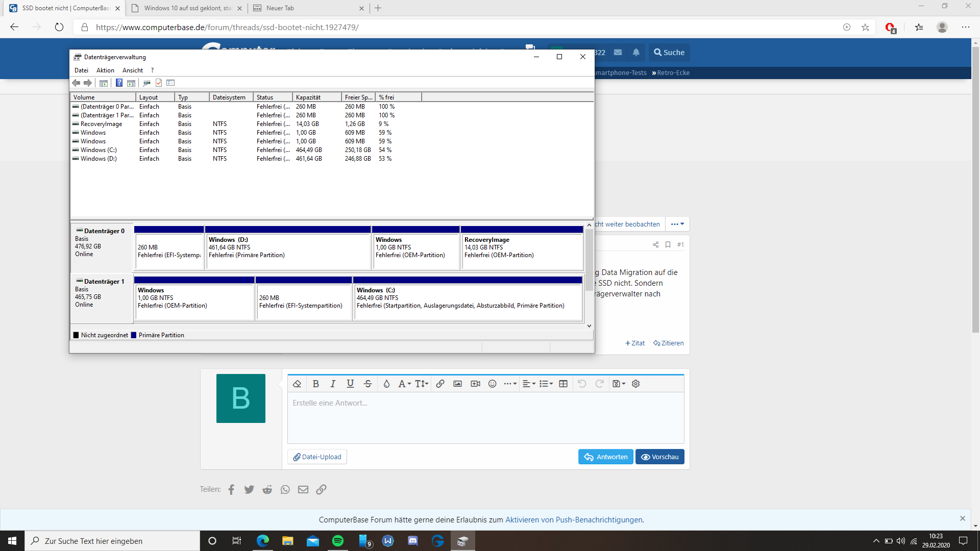Expand the text alignment dropdown
The image size is (980, 551).
tap(529, 384)
